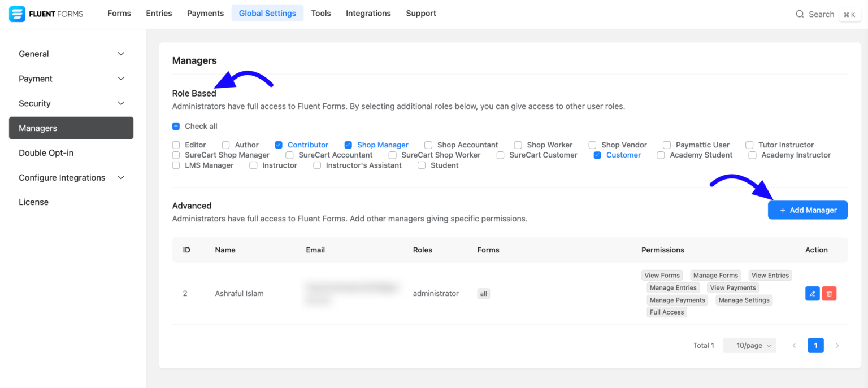Open the 10/page pagination dropdown
The height and width of the screenshot is (388, 868).
pos(749,345)
